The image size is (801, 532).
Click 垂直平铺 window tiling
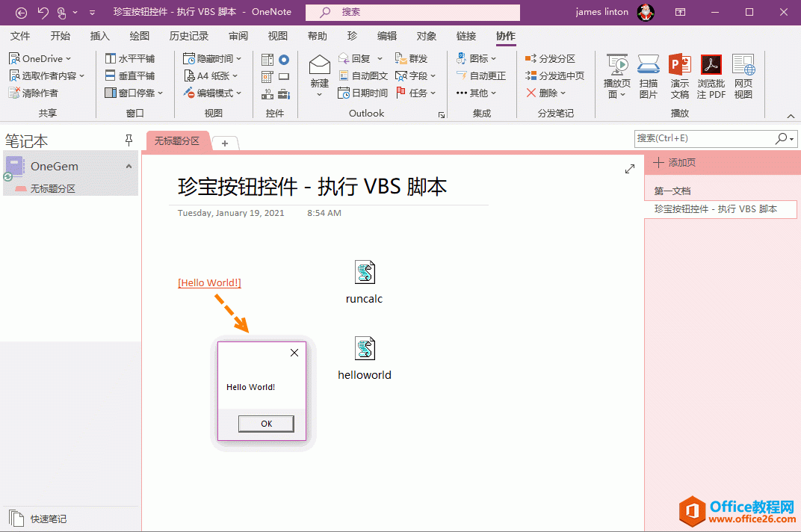(x=130, y=75)
